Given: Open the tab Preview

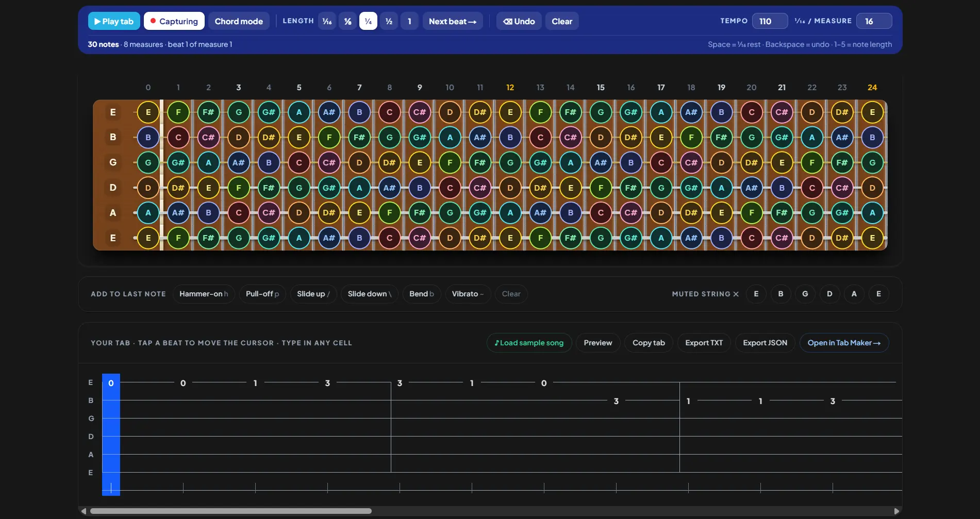Looking at the screenshot, I should tap(598, 343).
